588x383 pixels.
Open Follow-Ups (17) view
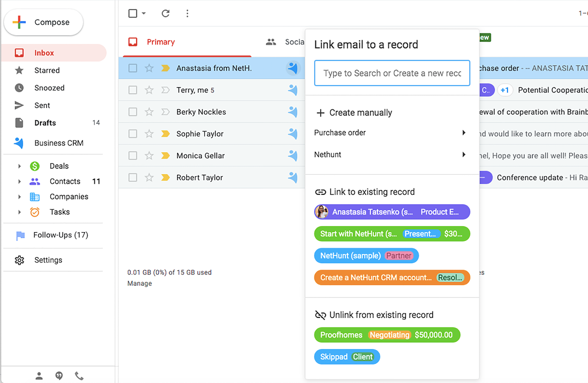(61, 235)
